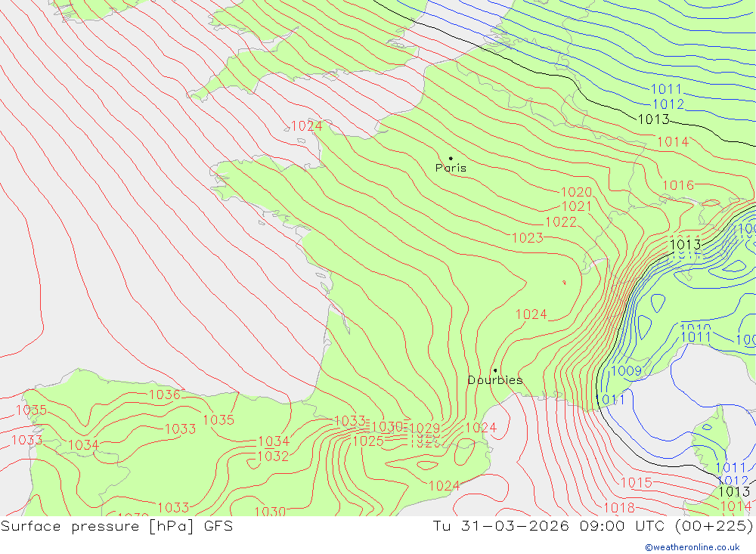Click the Dourbies city label
Image resolution: width=756 pixels, height=554 pixels.
495,380
